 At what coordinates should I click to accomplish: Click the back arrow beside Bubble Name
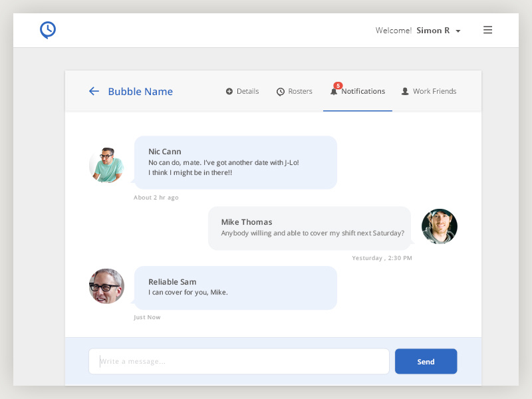coord(94,91)
